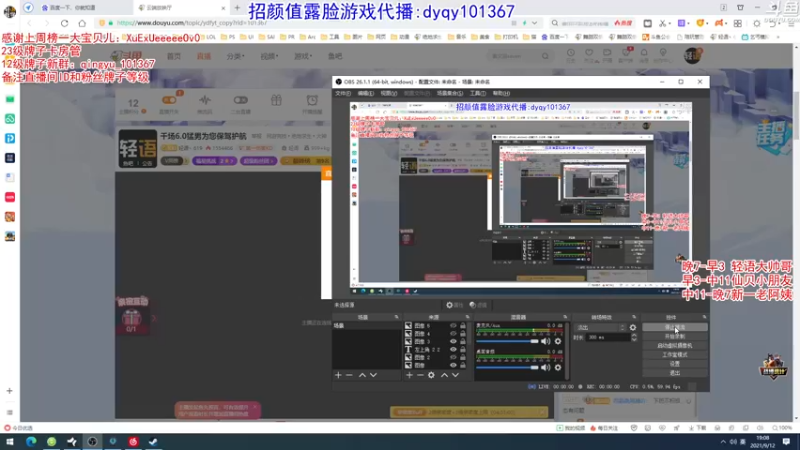Expand 视频 dropdown in Douyu navigation
Image resolution: width=800 pixels, height=450 pixels.
[x=269, y=56]
